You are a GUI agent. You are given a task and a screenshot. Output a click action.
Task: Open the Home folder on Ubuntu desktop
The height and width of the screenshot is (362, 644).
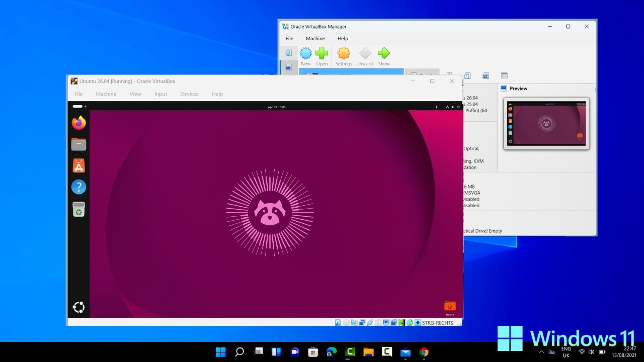[450, 307]
